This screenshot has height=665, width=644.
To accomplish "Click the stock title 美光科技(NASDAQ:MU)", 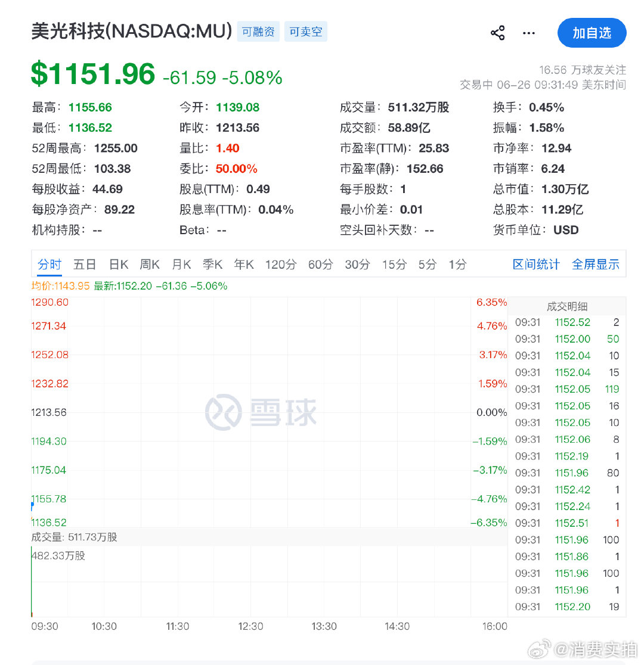I will [132, 31].
